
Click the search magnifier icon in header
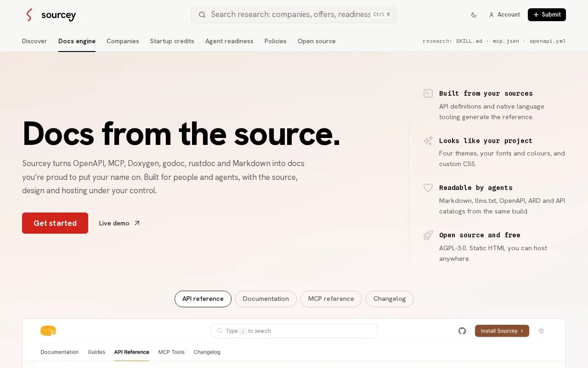coord(202,15)
